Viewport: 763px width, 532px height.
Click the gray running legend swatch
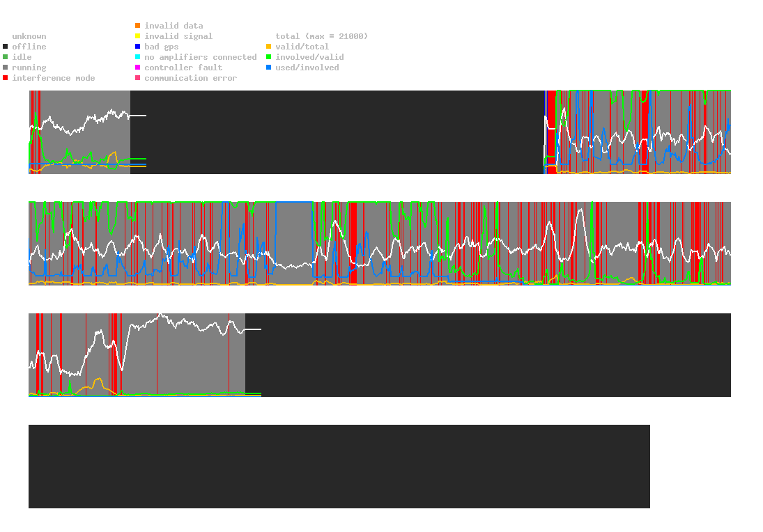(6, 68)
